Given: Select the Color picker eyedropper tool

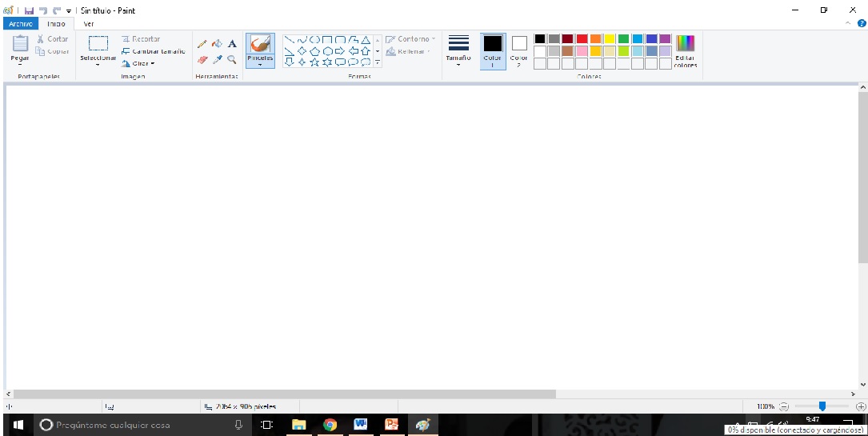Looking at the screenshot, I should click(x=217, y=59).
